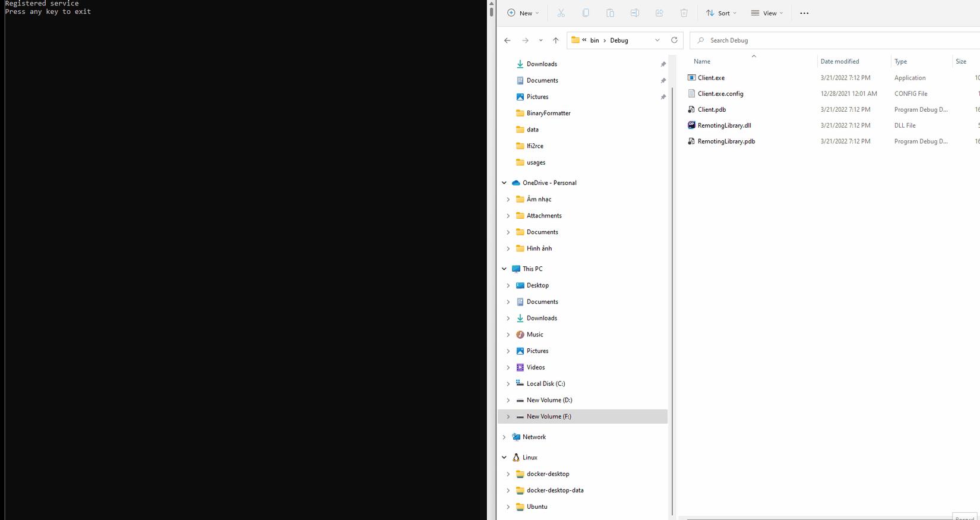Screen dimensions: 980x520
Task: Click the Rename icon in the toolbar
Action: (635, 13)
